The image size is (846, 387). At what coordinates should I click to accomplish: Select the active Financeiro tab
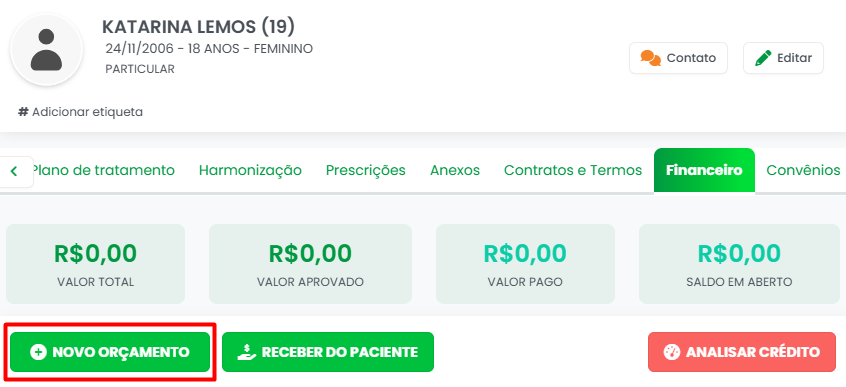pos(704,170)
